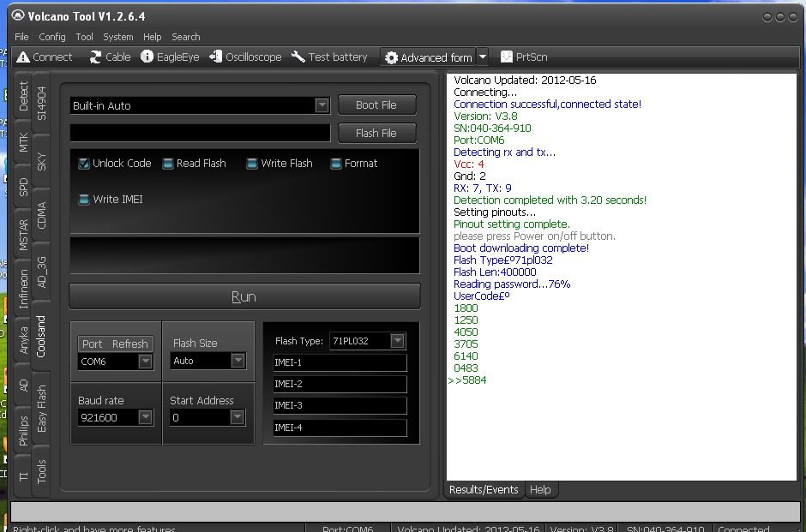Screen dimensions: 806x532
Task: Open the File menu
Action: (21, 37)
